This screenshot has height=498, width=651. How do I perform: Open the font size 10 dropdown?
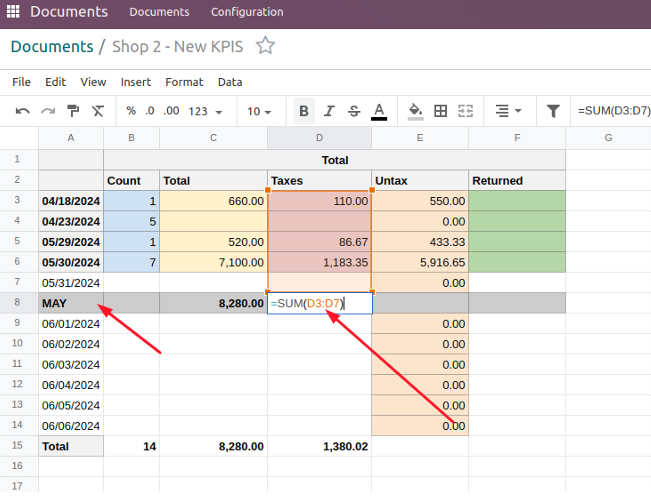[259, 111]
